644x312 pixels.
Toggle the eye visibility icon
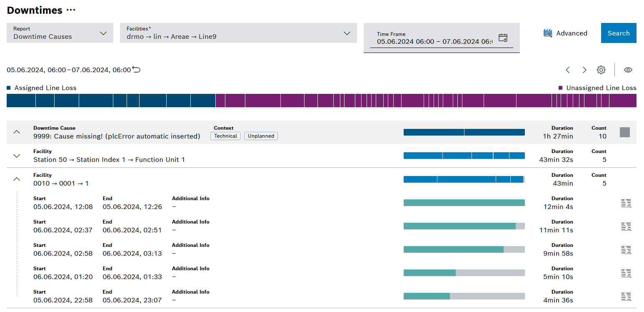(x=629, y=70)
